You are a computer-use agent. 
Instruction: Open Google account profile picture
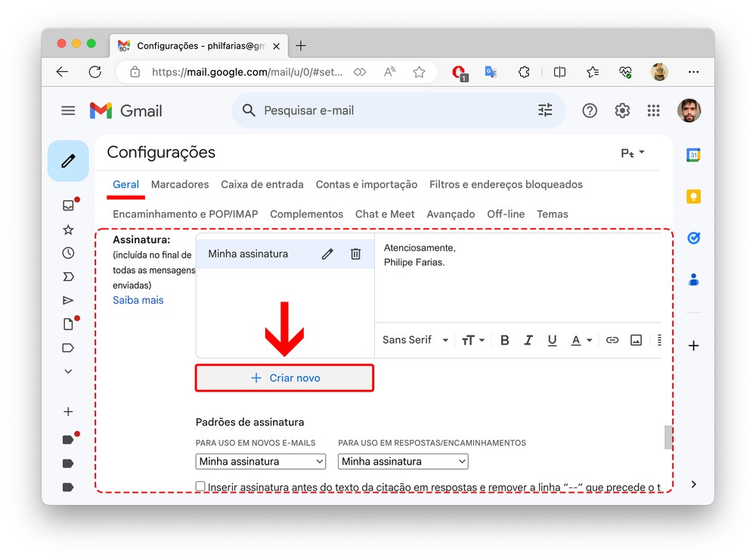[x=689, y=111]
